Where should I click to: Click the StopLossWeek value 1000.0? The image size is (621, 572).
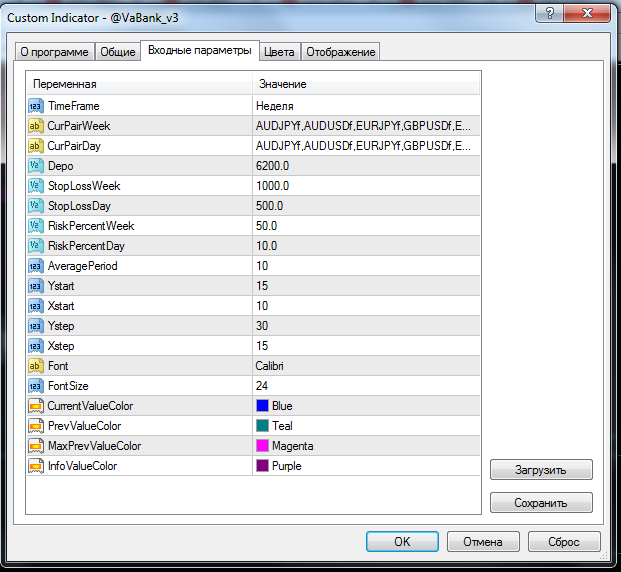tap(272, 186)
